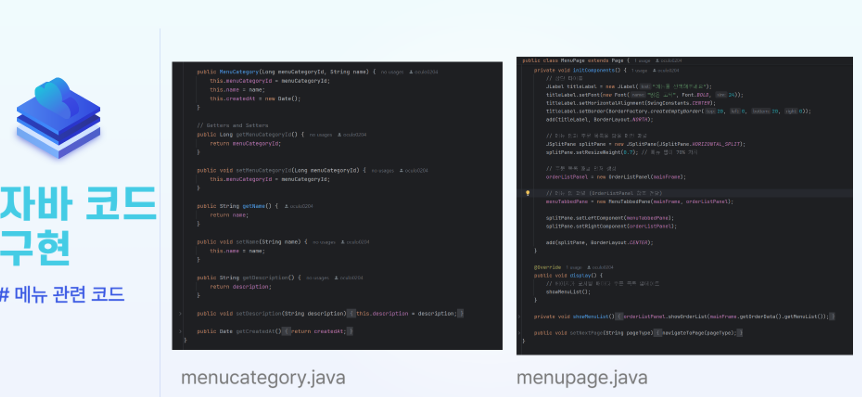The height and width of the screenshot is (397, 862).
Task: Click the 'return description;' line
Action: 241,287
